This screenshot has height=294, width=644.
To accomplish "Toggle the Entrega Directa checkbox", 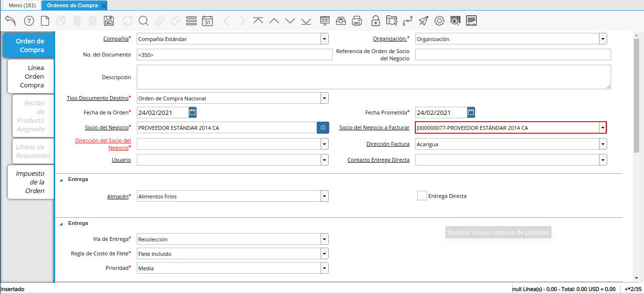I will (422, 196).
